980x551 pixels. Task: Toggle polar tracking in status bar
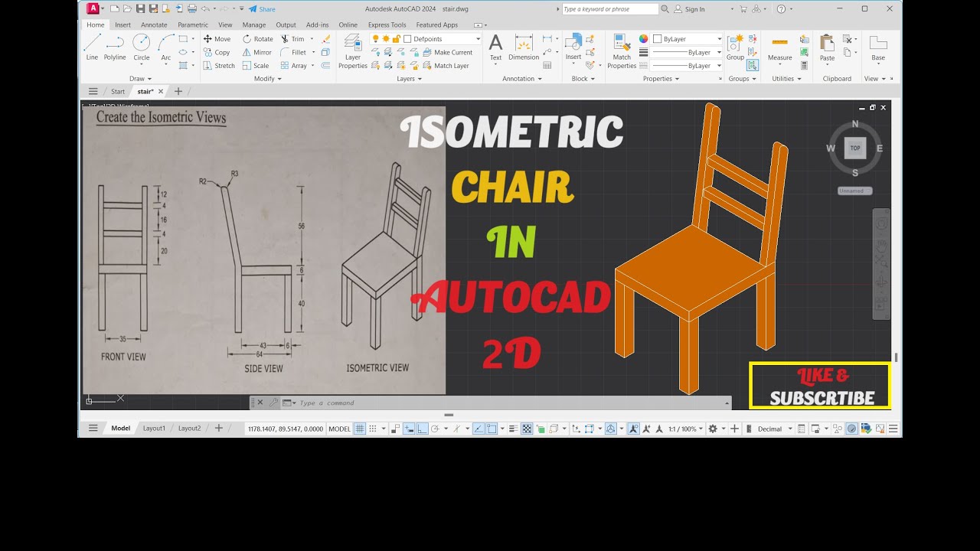pos(435,429)
